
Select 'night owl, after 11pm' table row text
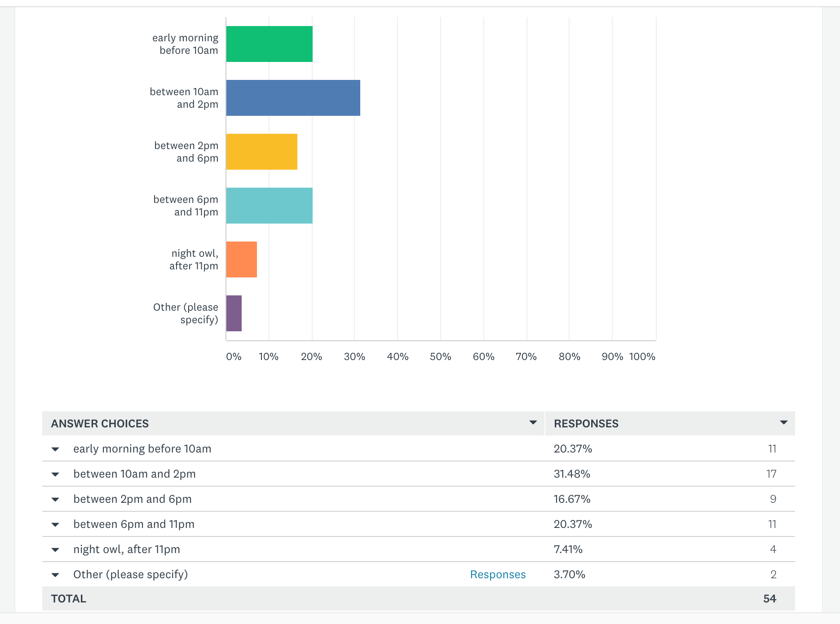pyautogui.click(x=127, y=549)
